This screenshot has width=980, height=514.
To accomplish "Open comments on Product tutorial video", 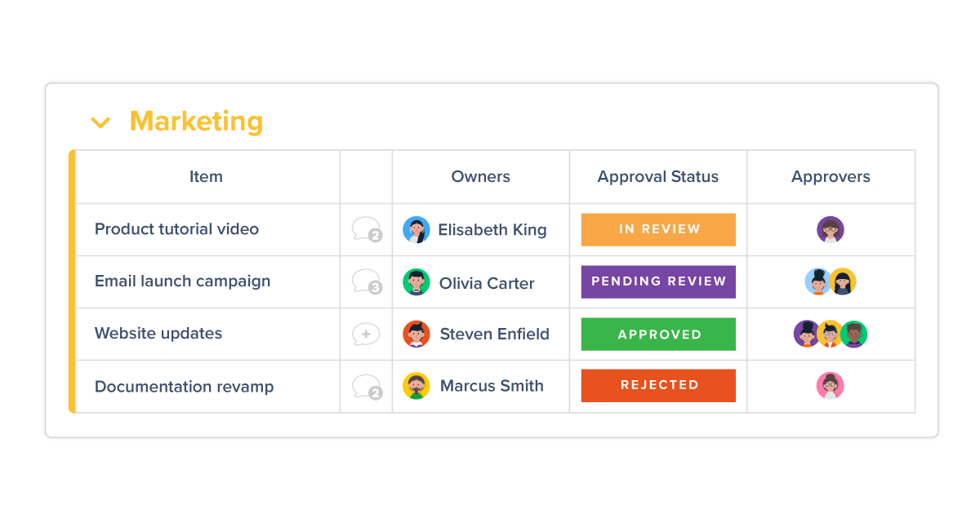I will pos(367,229).
